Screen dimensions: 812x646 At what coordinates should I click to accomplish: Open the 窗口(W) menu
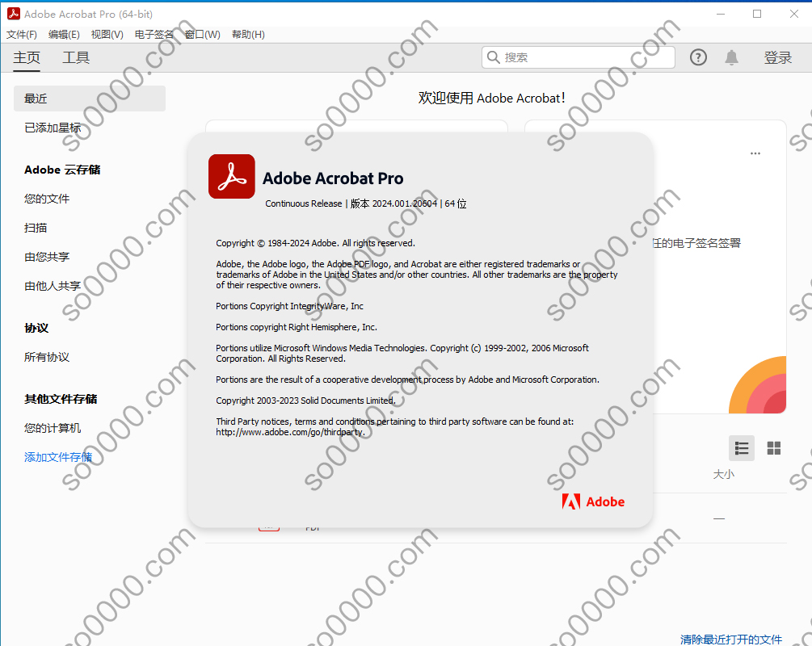(203, 35)
